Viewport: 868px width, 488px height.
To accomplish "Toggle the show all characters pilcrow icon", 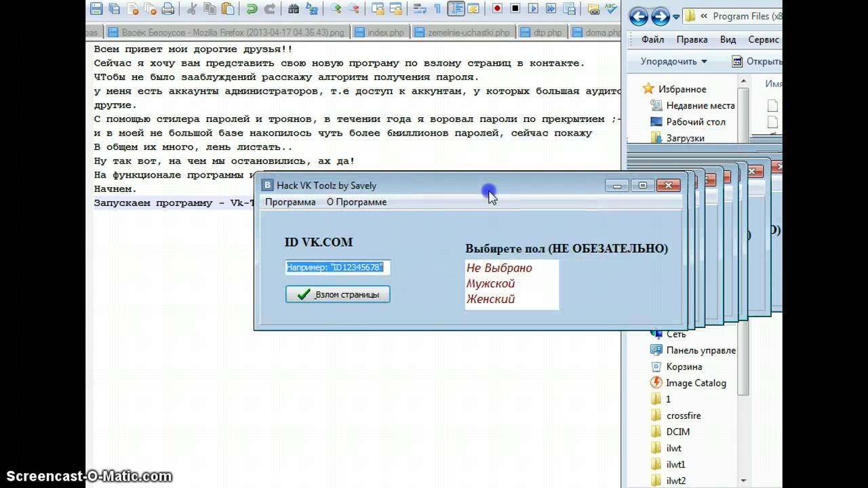I will pyautogui.click(x=437, y=9).
